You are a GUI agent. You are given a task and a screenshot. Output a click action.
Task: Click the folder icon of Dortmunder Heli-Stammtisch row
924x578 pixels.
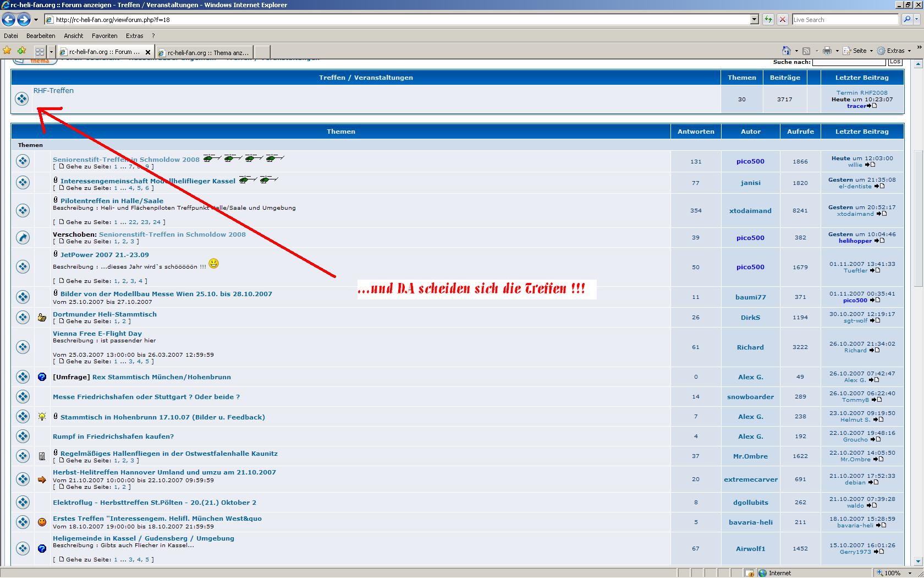(x=23, y=318)
